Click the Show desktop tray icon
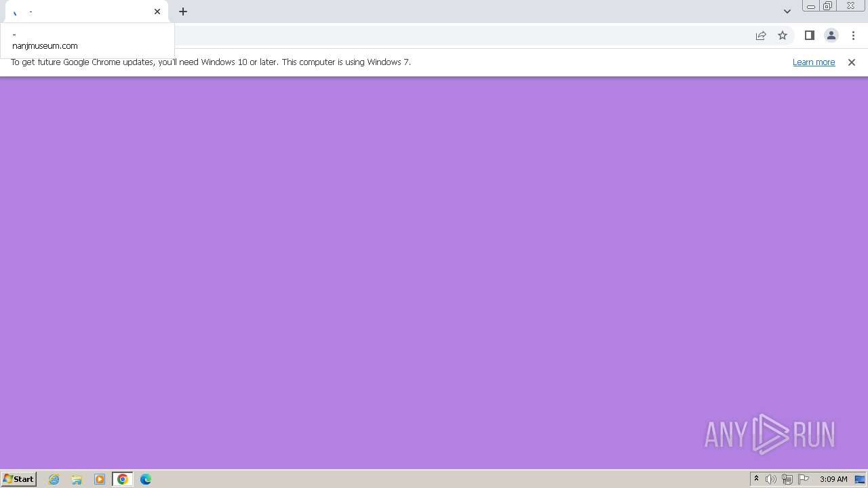 coord(860,479)
